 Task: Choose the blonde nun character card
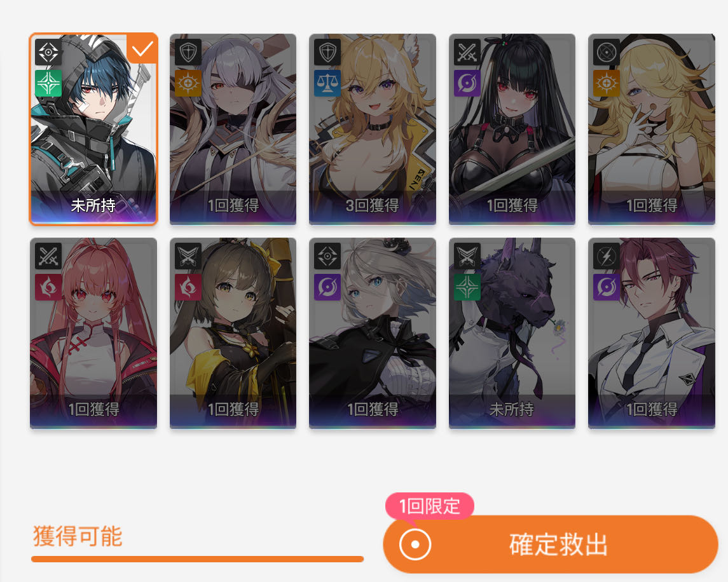coord(652,129)
